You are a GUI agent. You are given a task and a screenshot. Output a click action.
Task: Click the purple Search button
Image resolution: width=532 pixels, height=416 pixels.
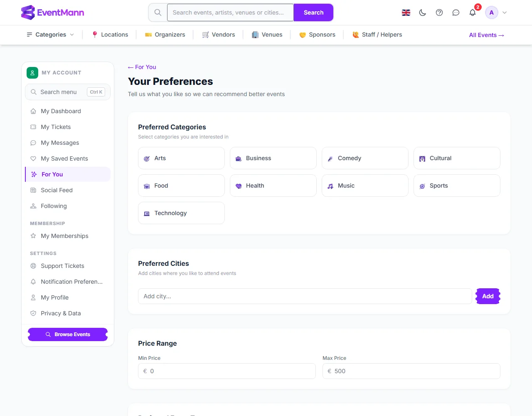313,12
